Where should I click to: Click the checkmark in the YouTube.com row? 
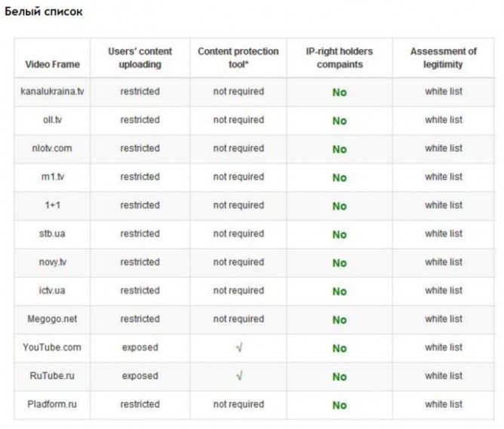238,348
